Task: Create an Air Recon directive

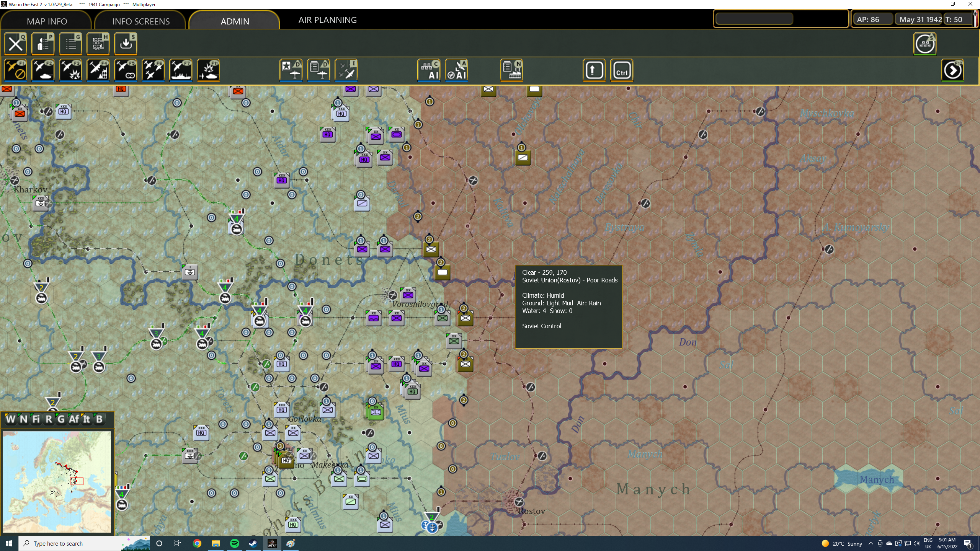Action: (x=125, y=71)
